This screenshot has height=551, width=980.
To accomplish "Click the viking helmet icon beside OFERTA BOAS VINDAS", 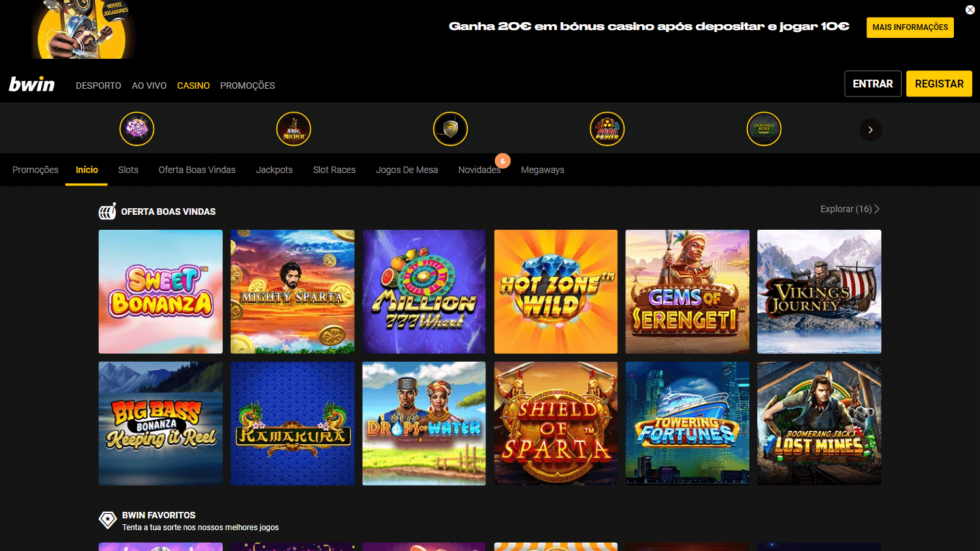I will [x=106, y=211].
